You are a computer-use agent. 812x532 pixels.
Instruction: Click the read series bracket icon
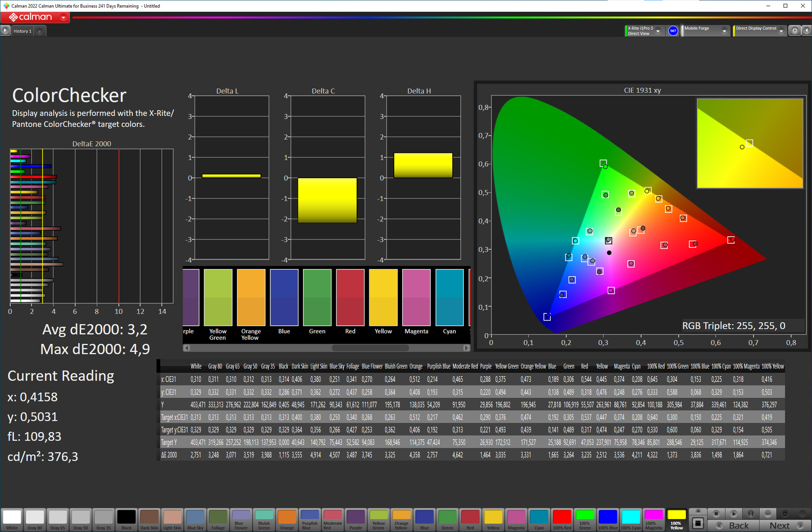(x=751, y=513)
